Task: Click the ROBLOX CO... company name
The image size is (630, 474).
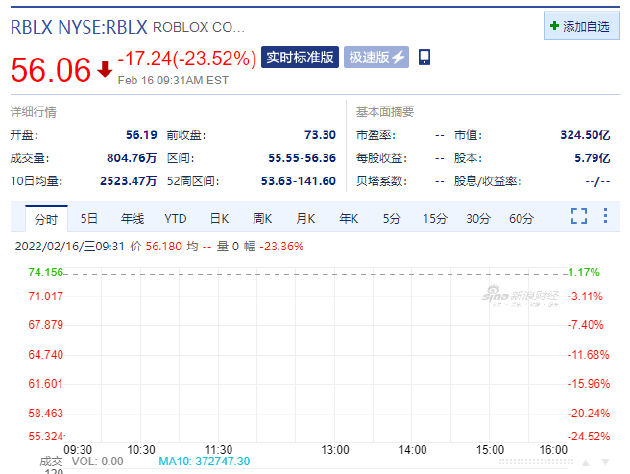Action: coord(198,27)
